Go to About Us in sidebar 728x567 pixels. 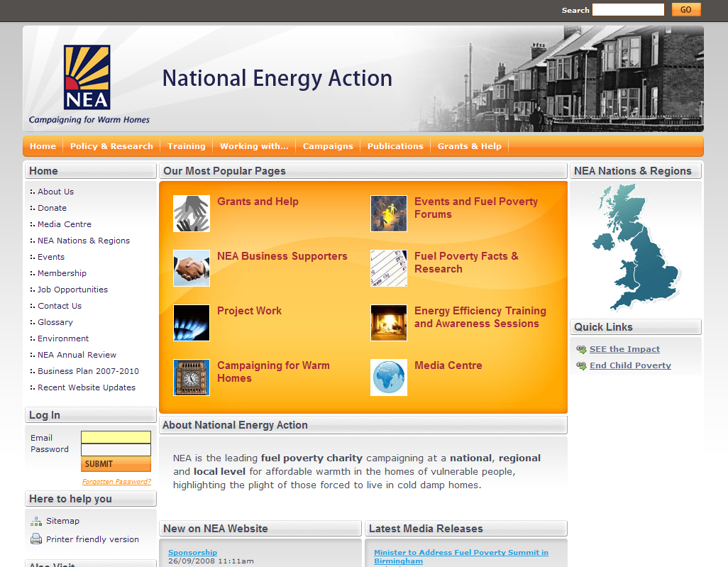[56, 192]
